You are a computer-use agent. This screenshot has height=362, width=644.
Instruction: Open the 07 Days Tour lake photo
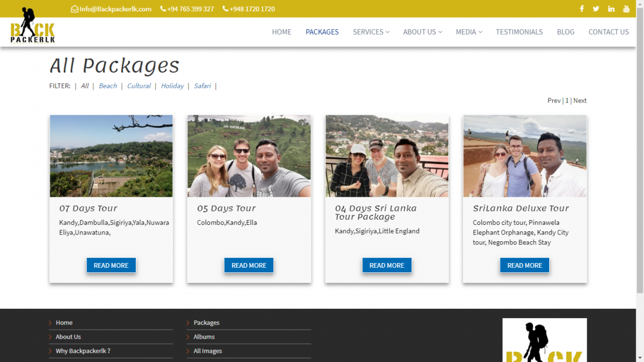pyautogui.click(x=111, y=156)
